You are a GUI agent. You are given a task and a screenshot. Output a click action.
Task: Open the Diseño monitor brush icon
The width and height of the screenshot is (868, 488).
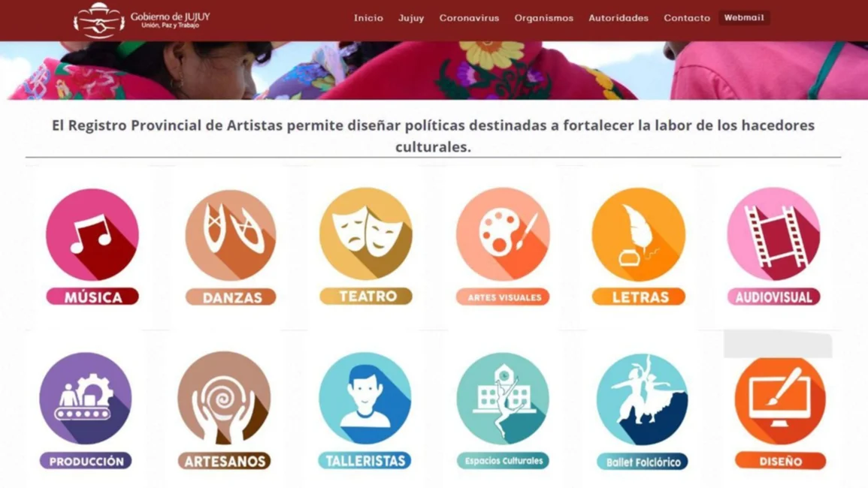point(780,401)
